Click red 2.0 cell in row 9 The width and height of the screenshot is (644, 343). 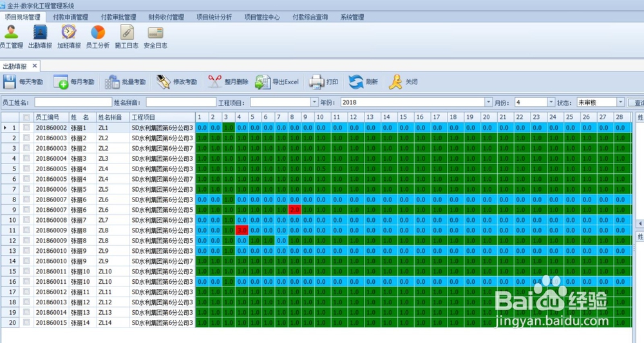point(294,210)
